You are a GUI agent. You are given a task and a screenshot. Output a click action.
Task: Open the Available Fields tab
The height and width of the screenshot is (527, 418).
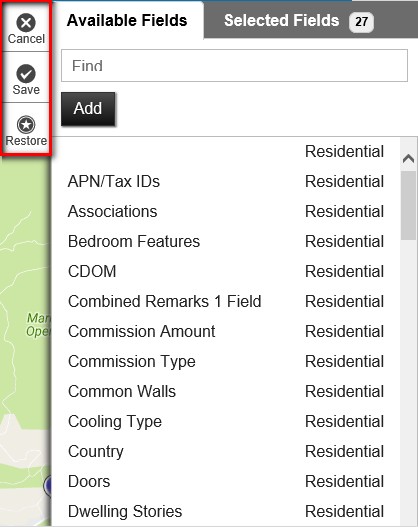[127, 20]
